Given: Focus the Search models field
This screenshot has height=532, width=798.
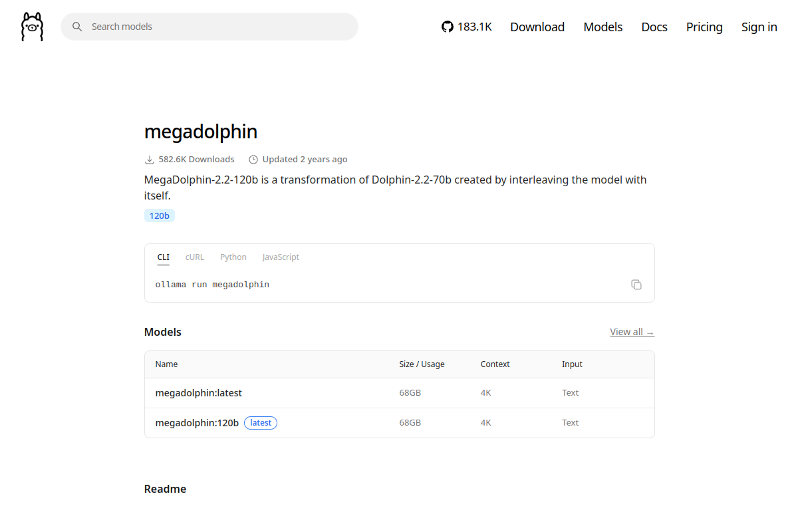Looking at the screenshot, I should (209, 27).
